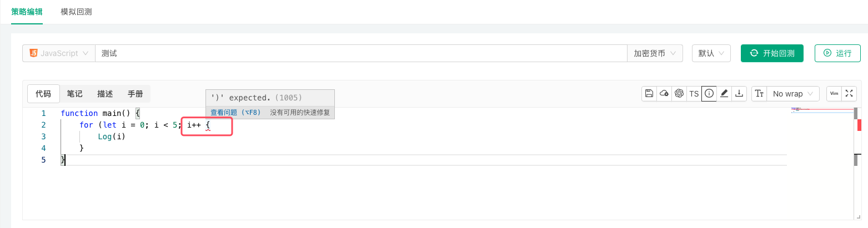Viewport: 868px width, 228px height.
Task: Click the 开始回测 button
Action: pyautogui.click(x=772, y=53)
